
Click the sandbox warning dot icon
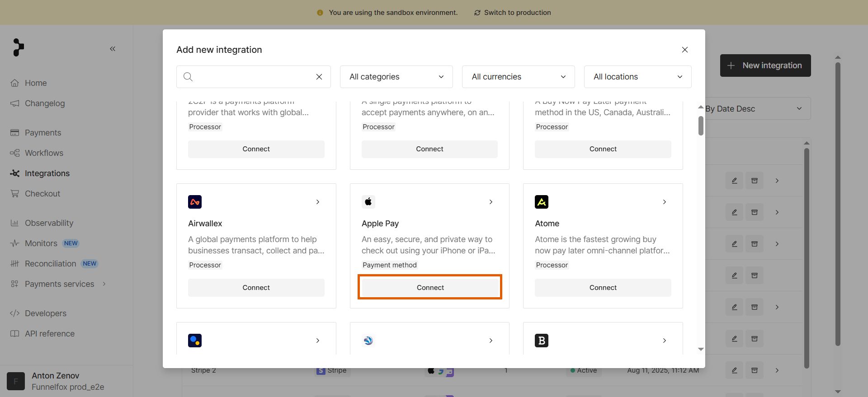point(320,13)
